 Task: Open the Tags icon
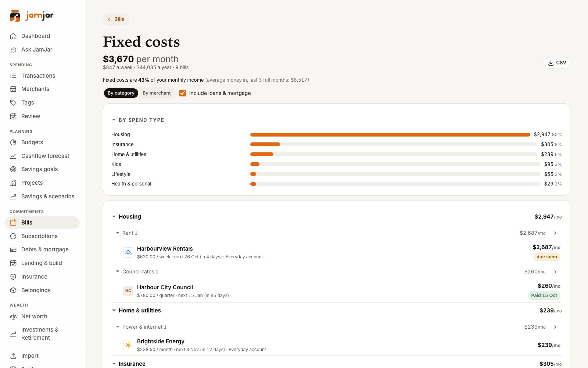point(13,103)
